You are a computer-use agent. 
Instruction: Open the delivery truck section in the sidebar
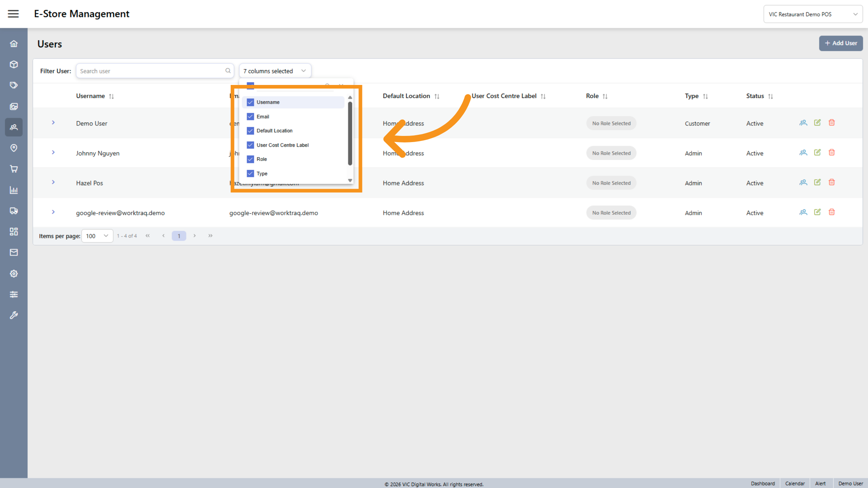pos(14,211)
